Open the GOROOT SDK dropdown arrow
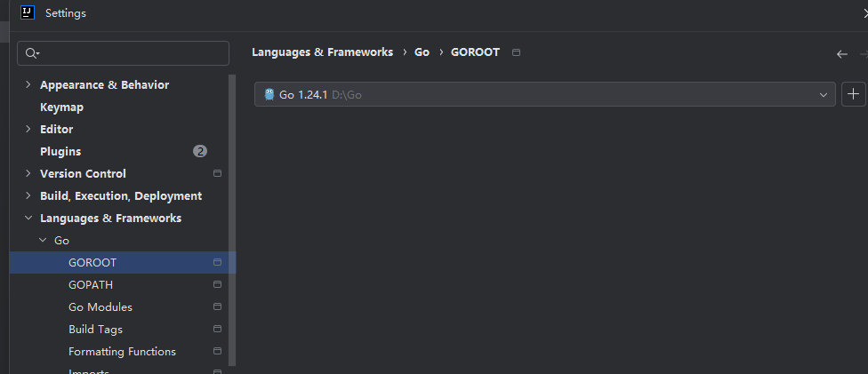The width and height of the screenshot is (868, 374). (x=824, y=94)
